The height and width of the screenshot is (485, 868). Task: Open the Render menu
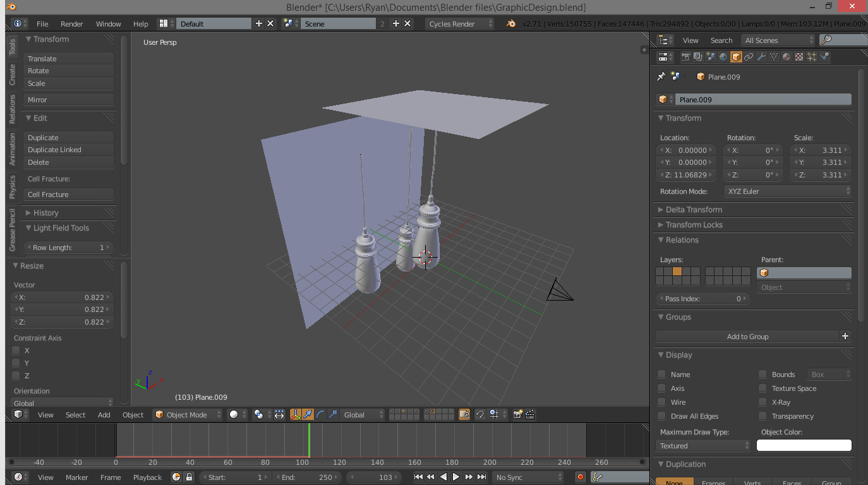(x=71, y=23)
